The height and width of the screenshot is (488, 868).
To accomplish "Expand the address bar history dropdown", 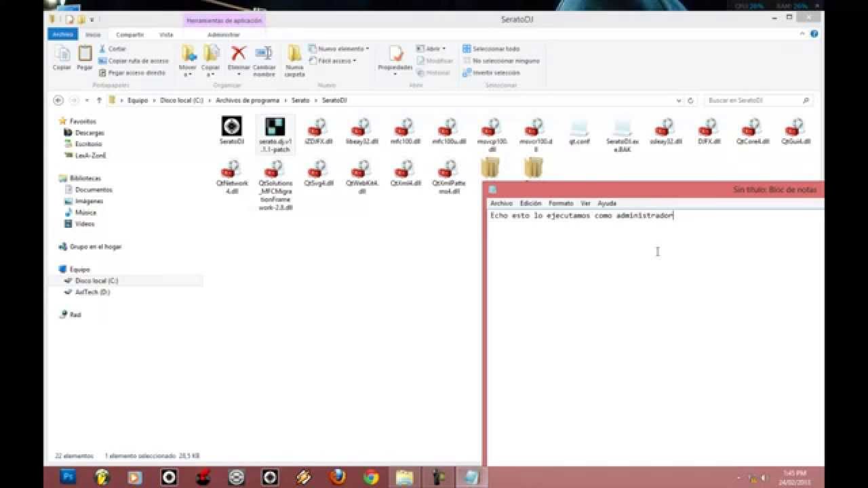I will (679, 100).
